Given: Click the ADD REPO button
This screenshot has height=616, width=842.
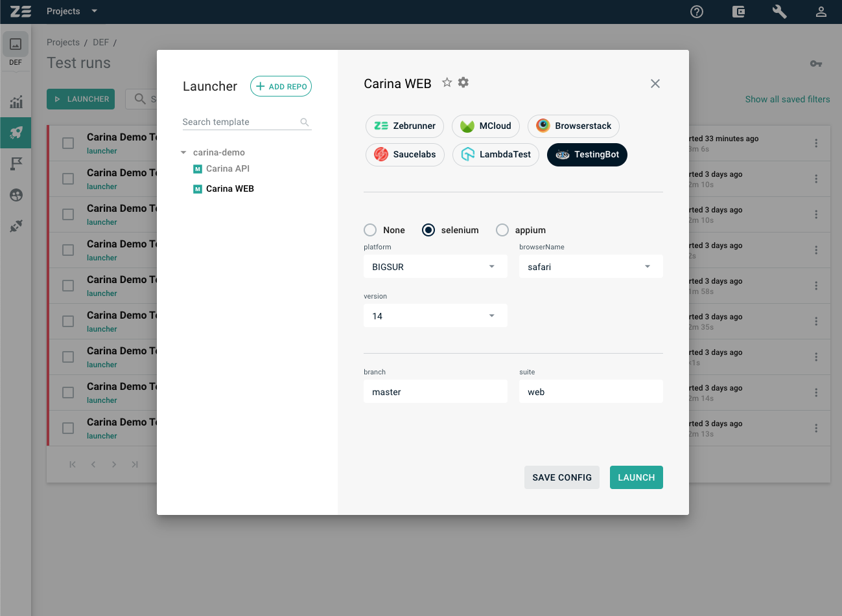Looking at the screenshot, I should 281,86.
